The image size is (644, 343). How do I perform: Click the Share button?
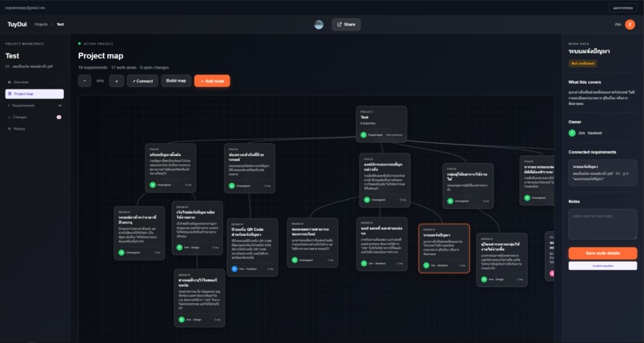pos(346,25)
